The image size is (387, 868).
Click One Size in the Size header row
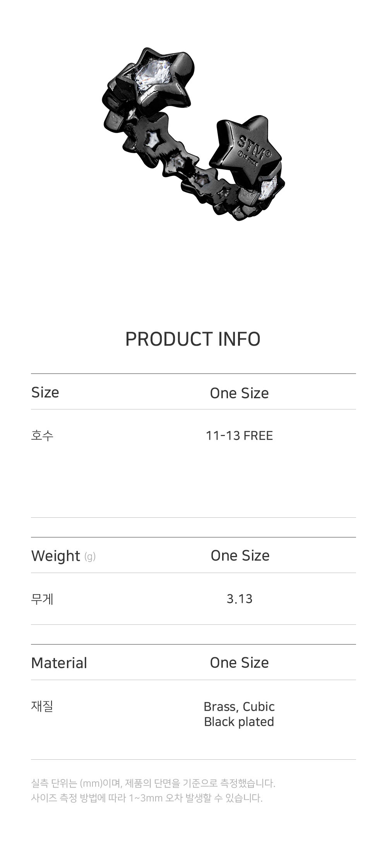coord(239,393)
